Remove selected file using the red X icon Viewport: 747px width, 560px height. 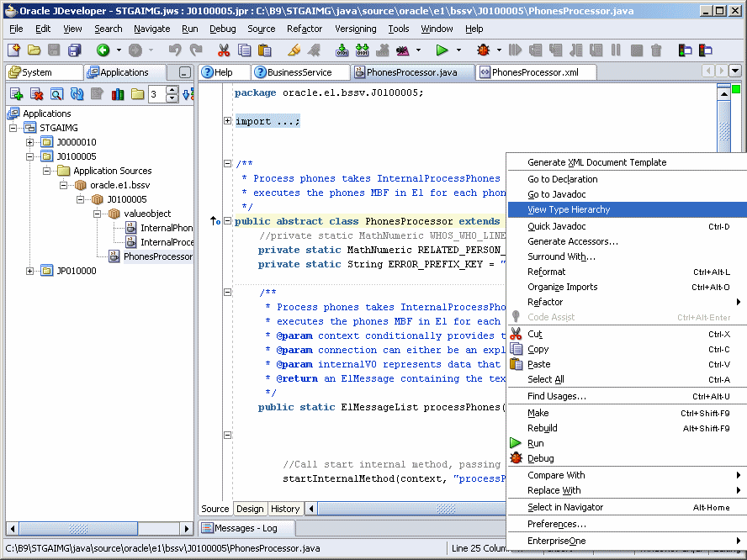[36, 94]
